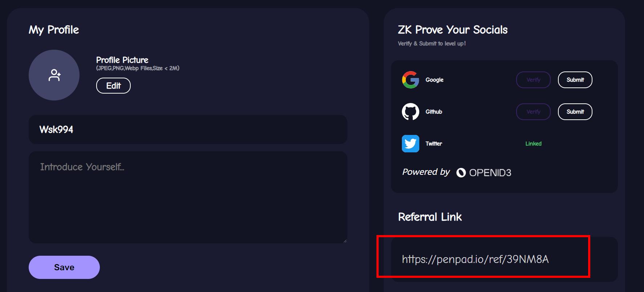Verify the Google account
Screen dimensions: 644x292
coord(533,80)
